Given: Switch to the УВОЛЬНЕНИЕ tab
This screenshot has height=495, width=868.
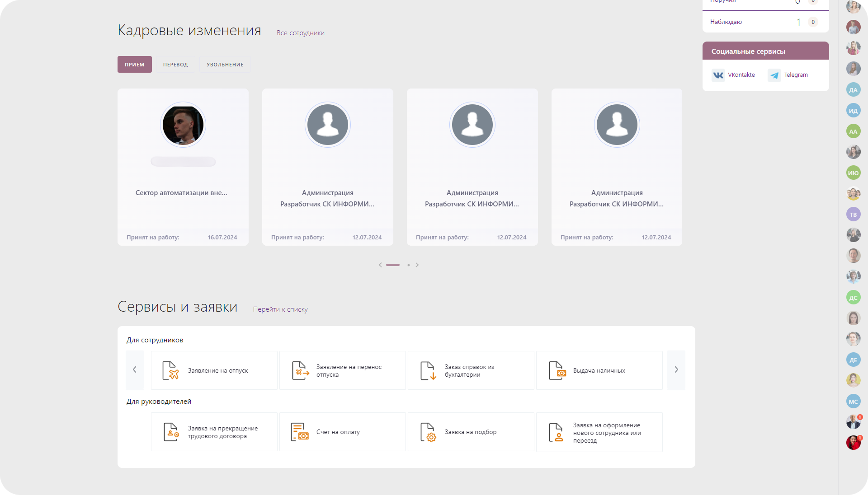Looking at the screenshot, I should [x=225, y=65].
